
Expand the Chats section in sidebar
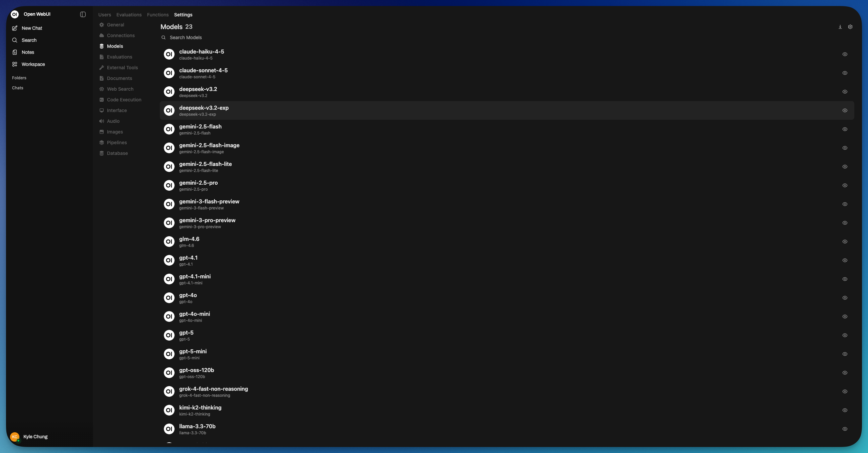pyautogui.click(x=17, y=88)
